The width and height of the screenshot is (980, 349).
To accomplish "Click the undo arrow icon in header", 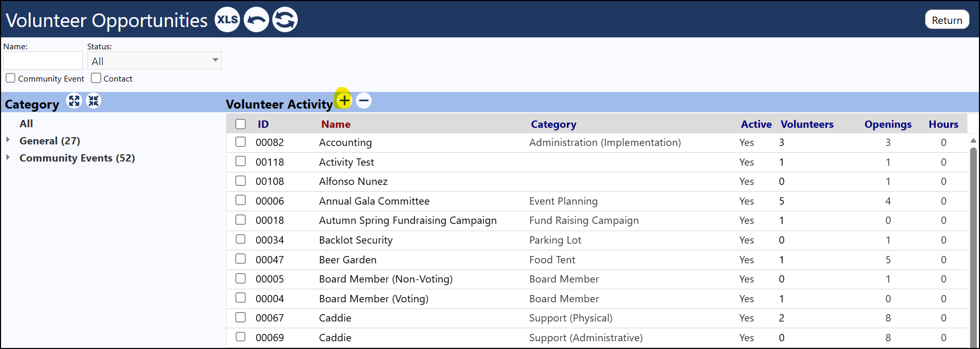I will [256, 20].
